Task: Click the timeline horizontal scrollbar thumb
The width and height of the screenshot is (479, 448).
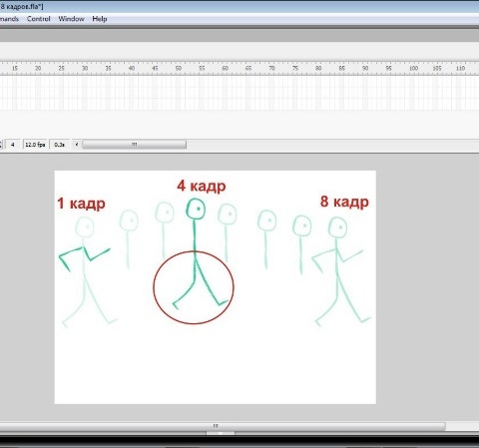Action: coord(135,145)
